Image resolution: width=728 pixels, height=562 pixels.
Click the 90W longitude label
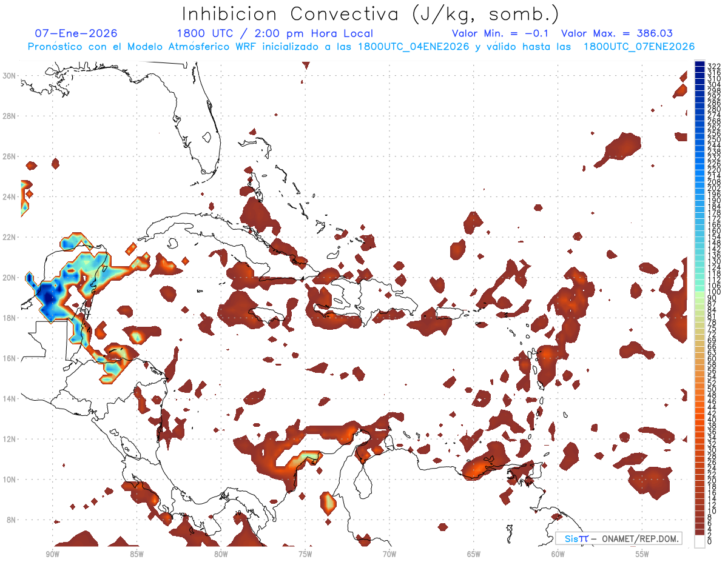pyautogui.click(x=52, y=554)
